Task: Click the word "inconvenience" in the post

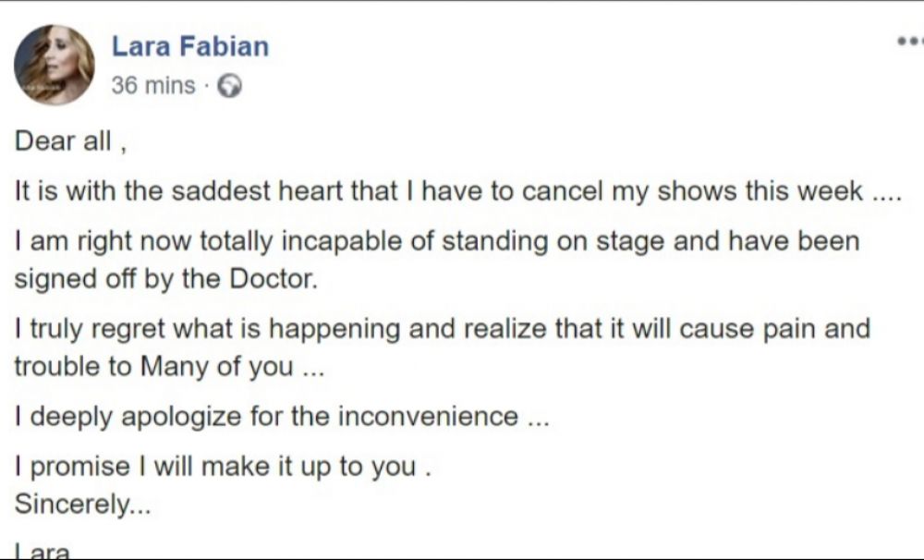Action: click(x=428, y=416)
